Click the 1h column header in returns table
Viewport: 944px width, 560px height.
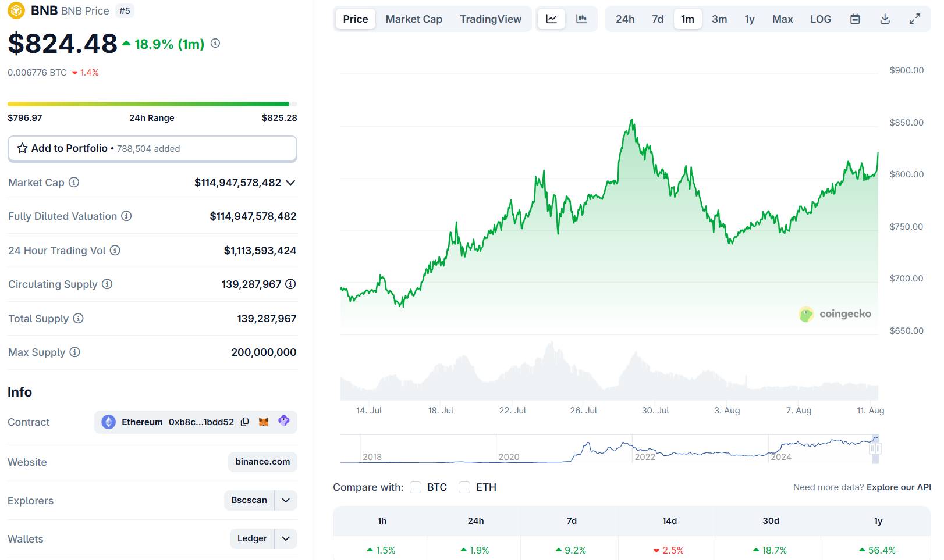point(382,521)
